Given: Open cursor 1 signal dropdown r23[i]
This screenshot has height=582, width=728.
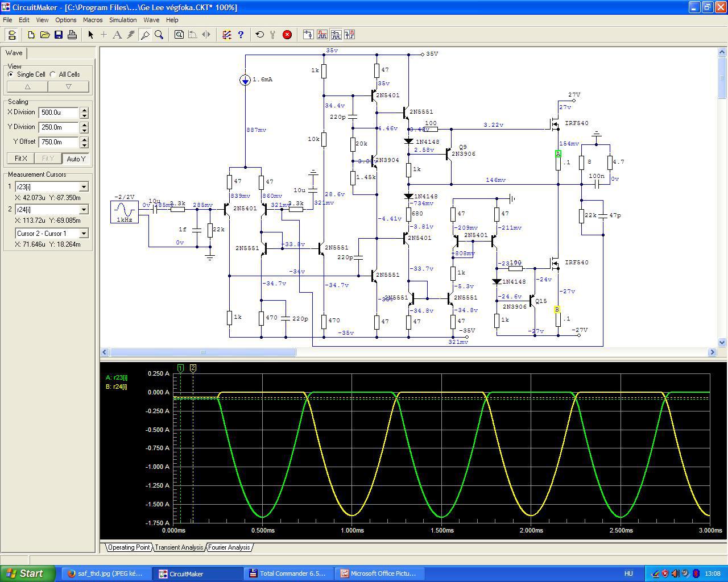Looking at the screenshot, I should coord(84,187).
